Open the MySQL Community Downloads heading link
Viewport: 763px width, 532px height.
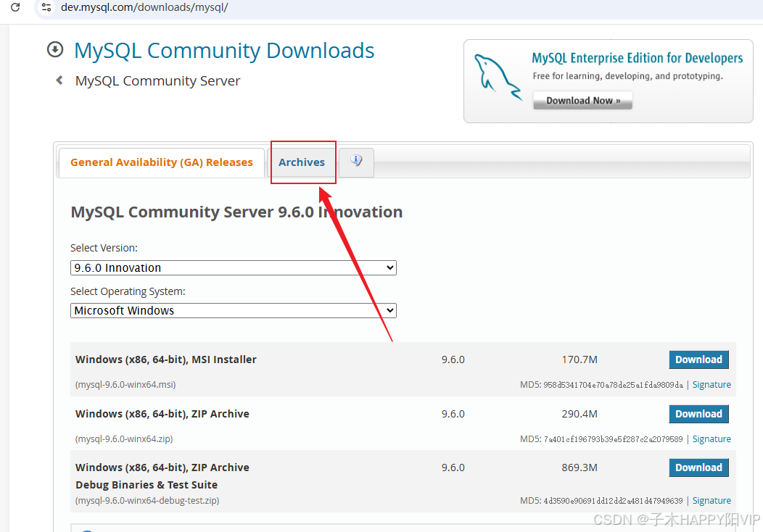click(224, 51)
